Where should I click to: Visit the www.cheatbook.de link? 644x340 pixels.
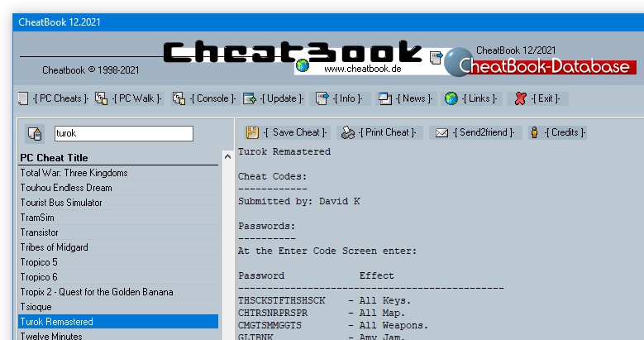coord(363,69)
